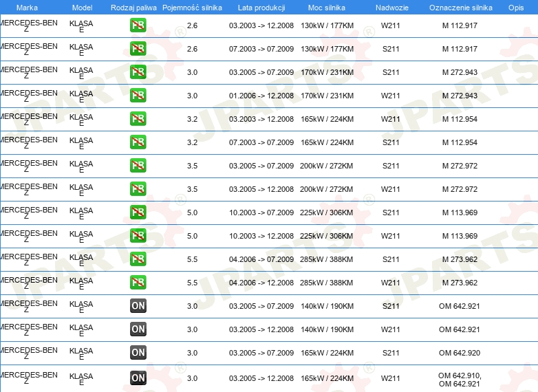Select the PB fuel icon in the 5.5 S211 row
This screenshot has height=392, width=538.
tap(138, 259)
